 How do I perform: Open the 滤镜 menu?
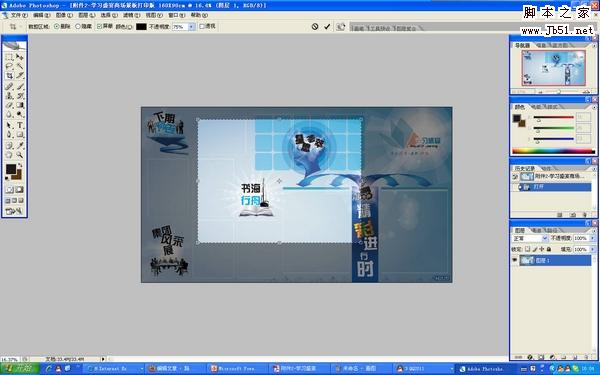(x=131, y=15)
